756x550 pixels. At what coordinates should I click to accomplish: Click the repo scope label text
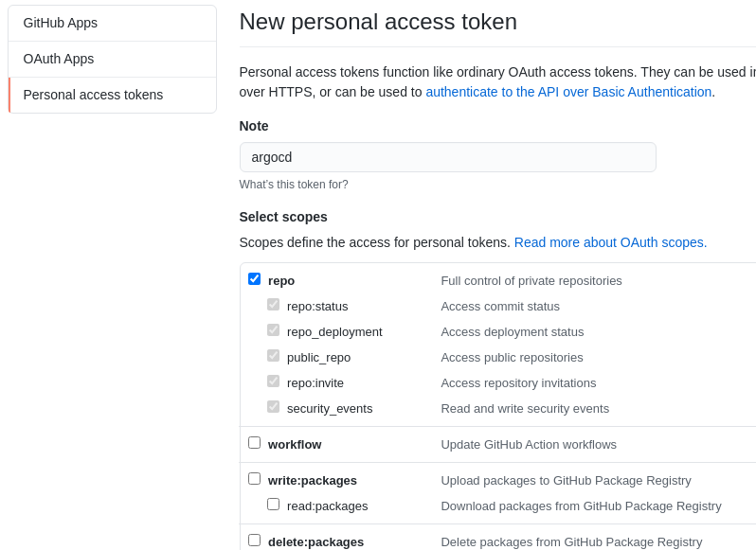coord(281,281)
